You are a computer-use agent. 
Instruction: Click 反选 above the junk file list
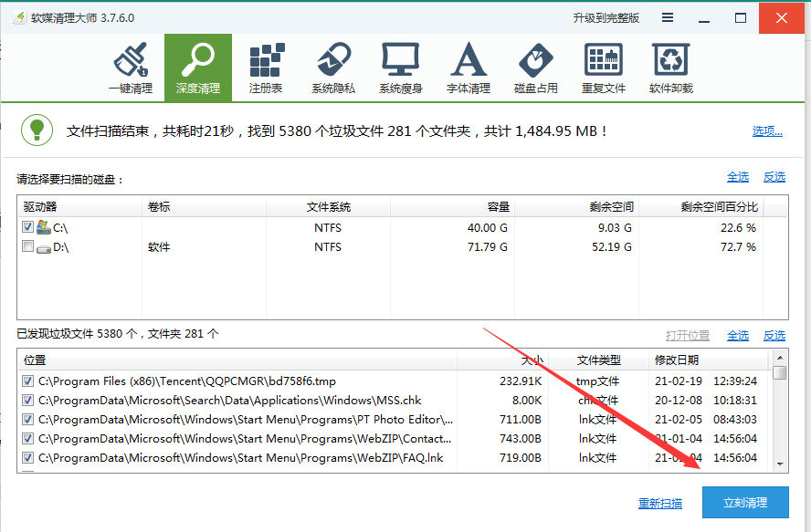(x=774, y=336)
